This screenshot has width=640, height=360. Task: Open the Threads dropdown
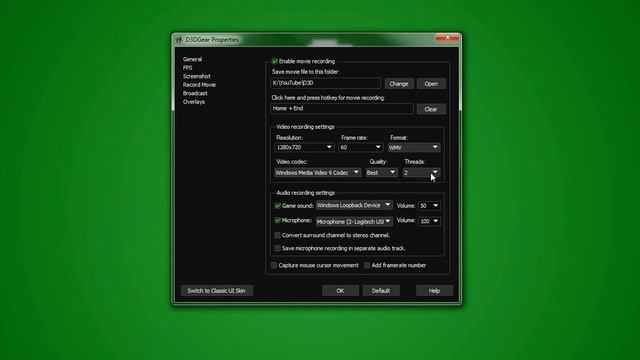(x=421, y=173)
